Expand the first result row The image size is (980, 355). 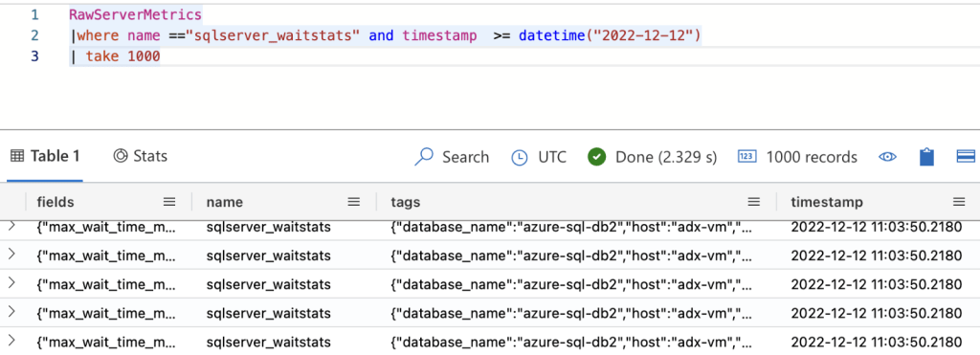[x=11, y=227]
